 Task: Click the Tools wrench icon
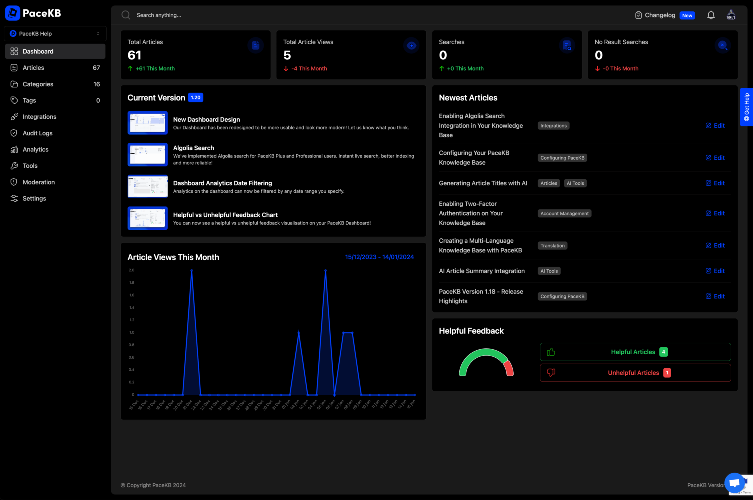[x=14, y=166]
